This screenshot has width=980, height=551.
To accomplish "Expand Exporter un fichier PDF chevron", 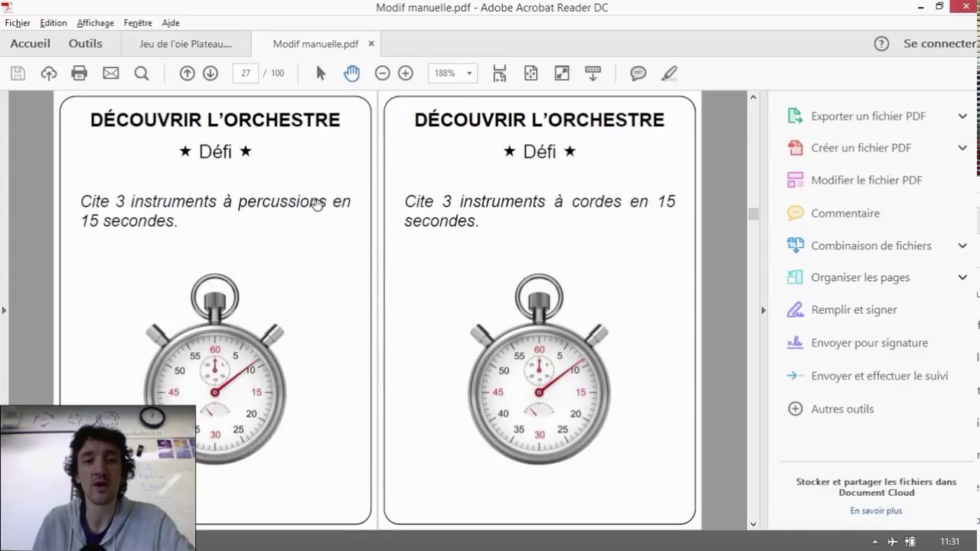I will coord(962,116).
